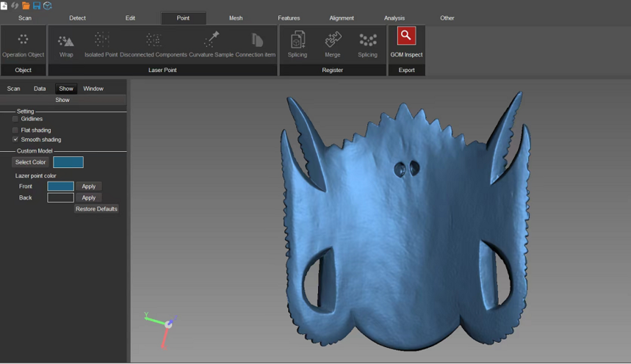Click the Register group label
631x364 pixels.
(x=333, y=70)
